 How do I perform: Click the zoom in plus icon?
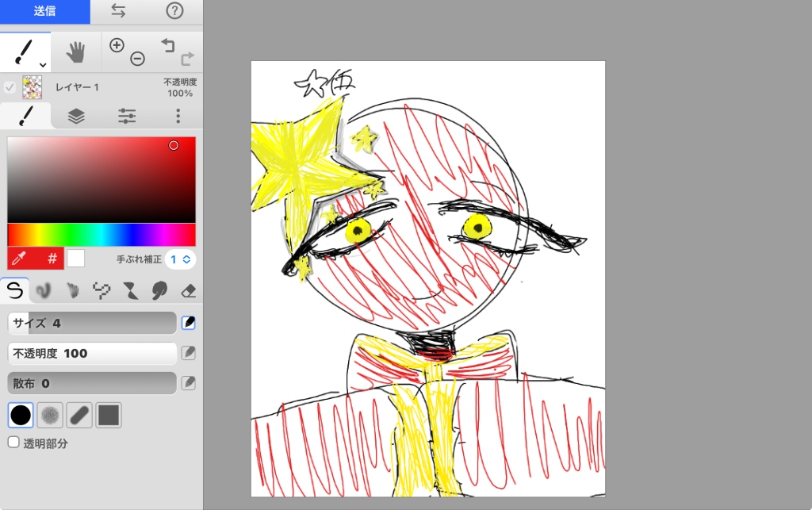[117, 45]
